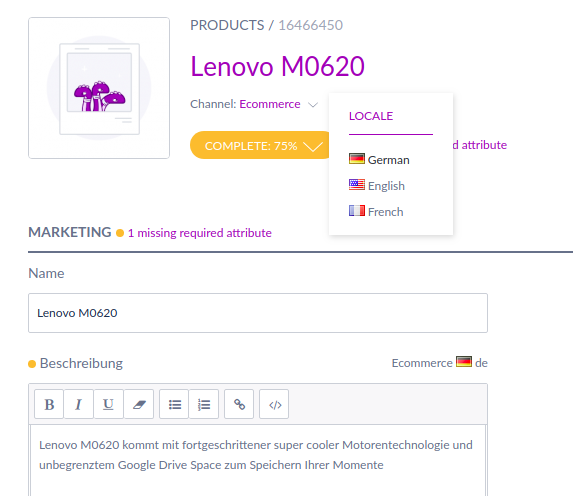Click the orange dot beside MARKETING heading
The image size is (573, 496).
pos(120,233)
